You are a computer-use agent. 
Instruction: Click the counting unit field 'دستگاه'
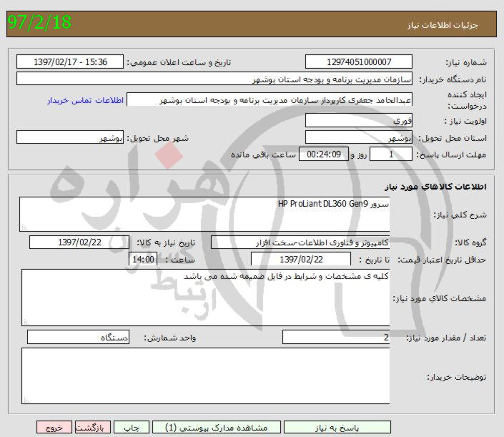[79, 338]
